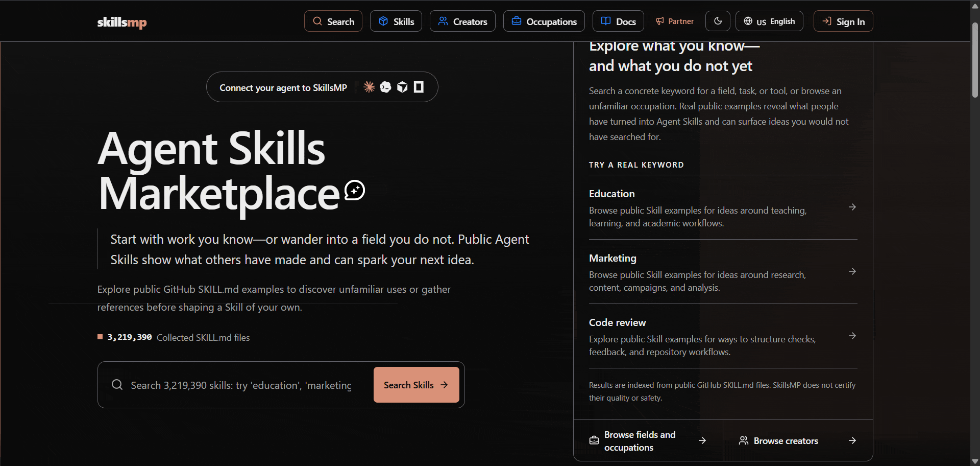Screen dimensions: 980x466
Task: Click the arrow next to Browse creators
Action: [852, 440]
